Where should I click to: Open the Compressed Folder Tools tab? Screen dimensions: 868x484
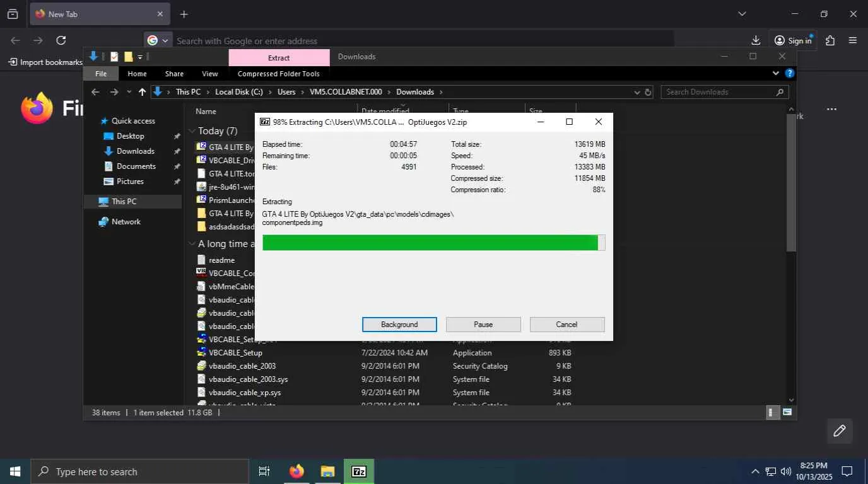(x=278, y=74)
